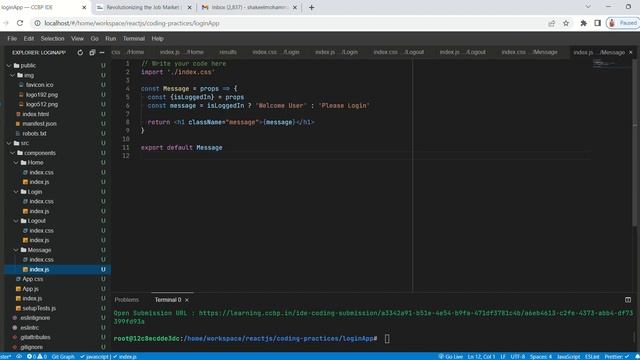The height and width of the screenshot is (360, 640).
Task: Open setupTests.js file
Action: pyautogui.click(x=39, y=309)
